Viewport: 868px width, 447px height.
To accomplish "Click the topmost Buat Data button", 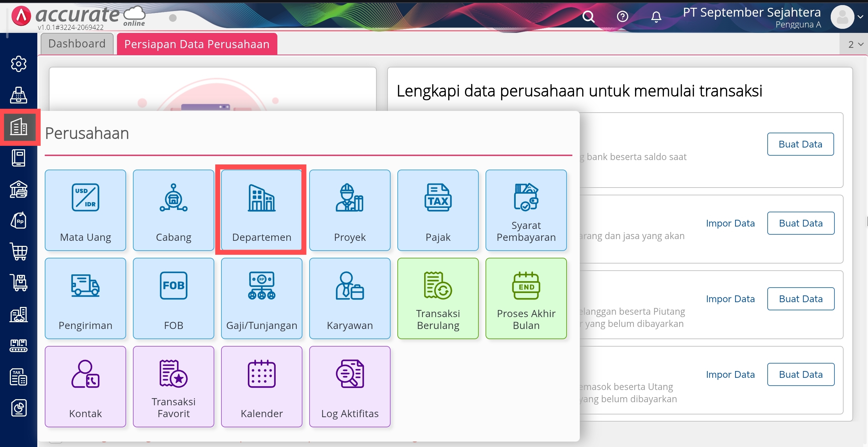I will [800, 144].
